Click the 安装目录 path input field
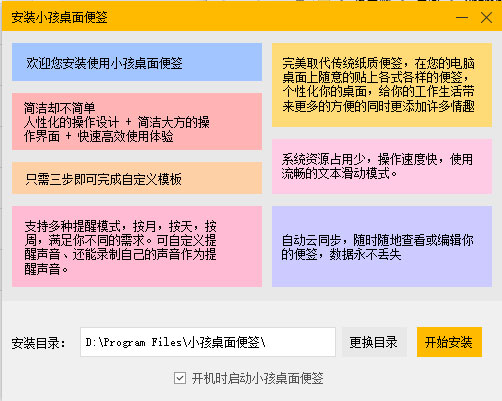The image size is (502, 401). [x=208, y=342]
